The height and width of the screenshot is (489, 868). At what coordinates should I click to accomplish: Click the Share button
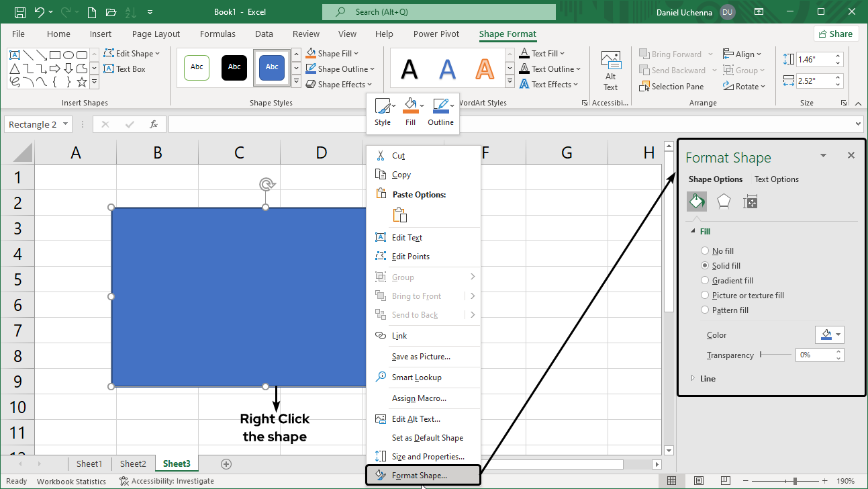point(836,33)
